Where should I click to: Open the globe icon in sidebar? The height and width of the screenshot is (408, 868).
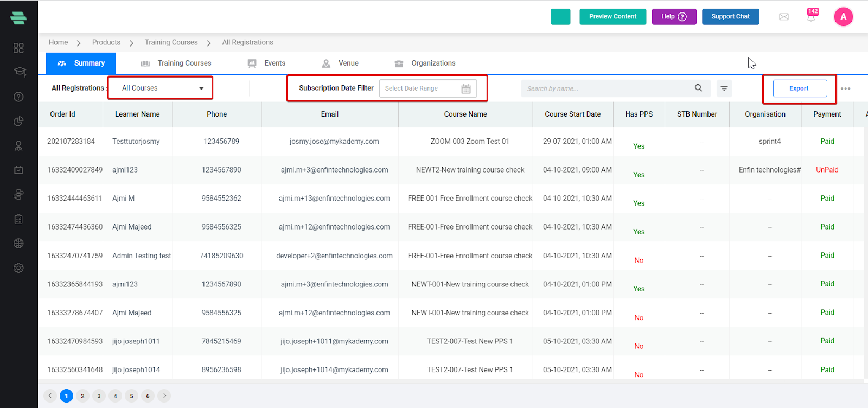[18, 243]
